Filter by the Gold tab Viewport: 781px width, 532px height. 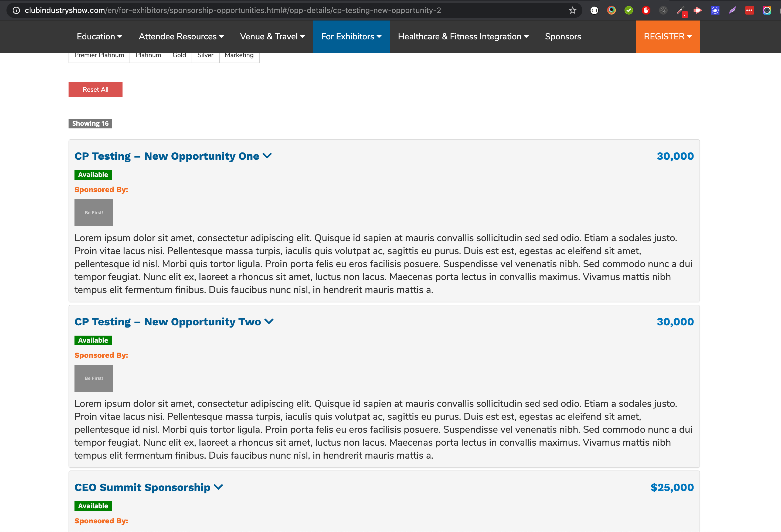point(179,56)
